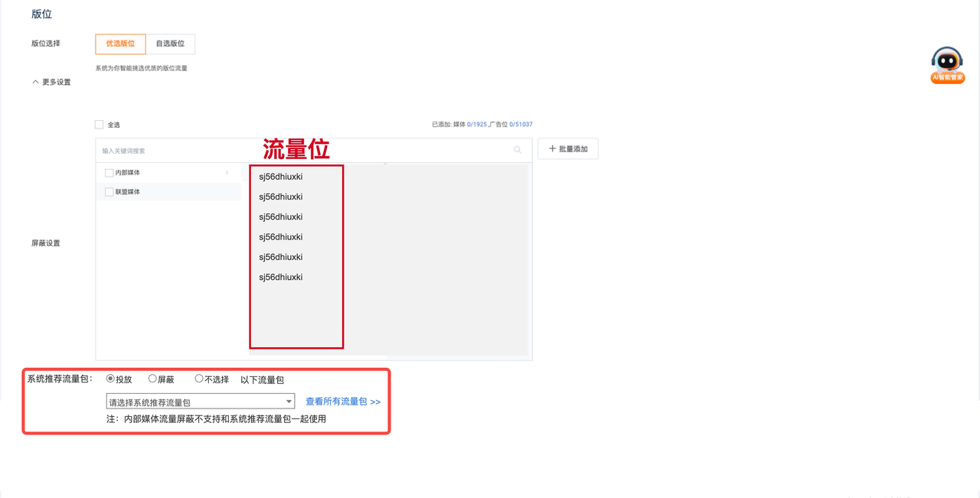Enable the 联盟媒体 checkbox
This screenshot has width=980, height=498.
[109, 192]
